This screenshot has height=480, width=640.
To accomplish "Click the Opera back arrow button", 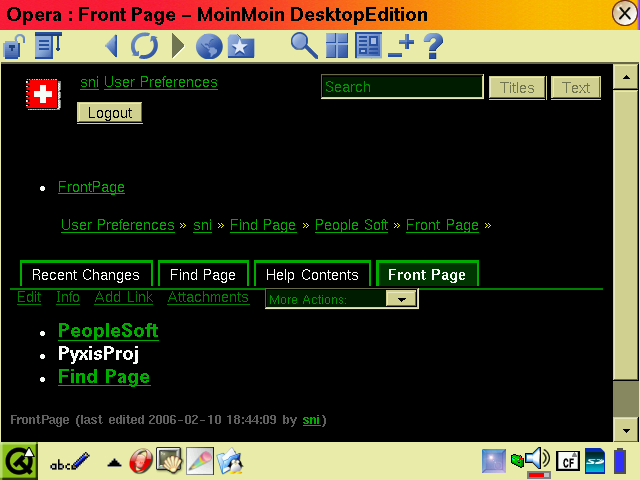I will click(111, 46).
